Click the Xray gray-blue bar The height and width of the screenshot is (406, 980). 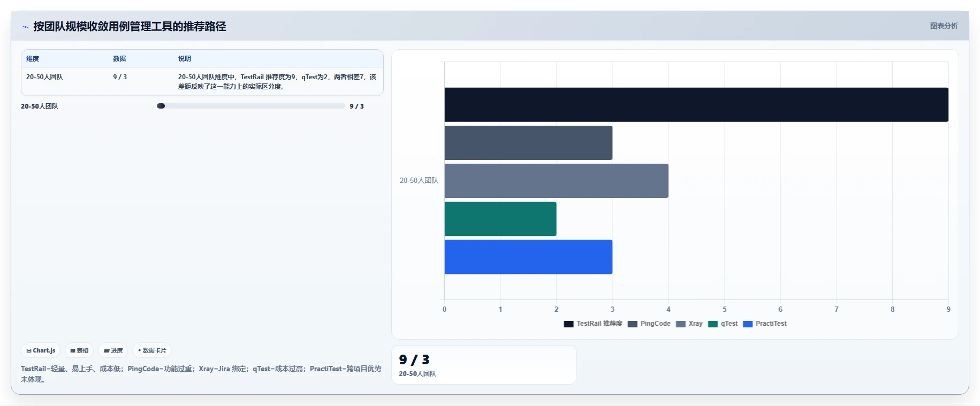pyautogui.click(x=557, y=181)
